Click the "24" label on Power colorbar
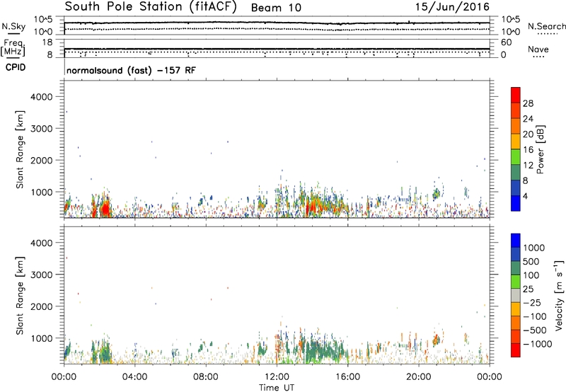This screenshot has height=392, width=566. tap(528, 119)
